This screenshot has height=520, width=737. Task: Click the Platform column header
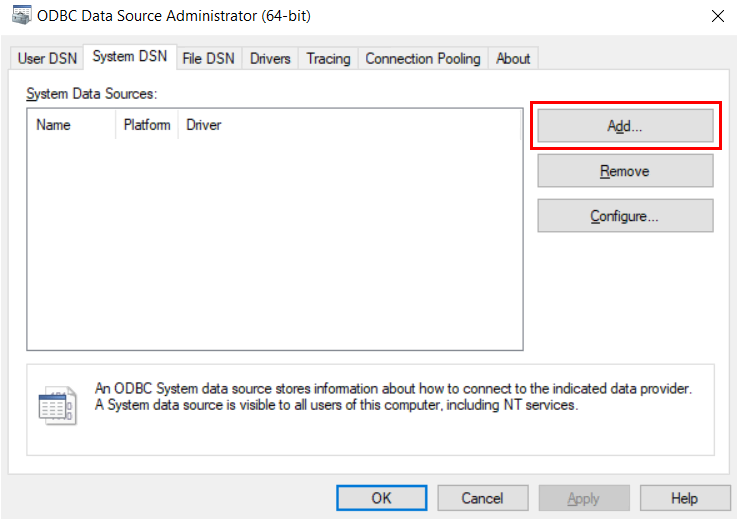click(x=147, y=125)
